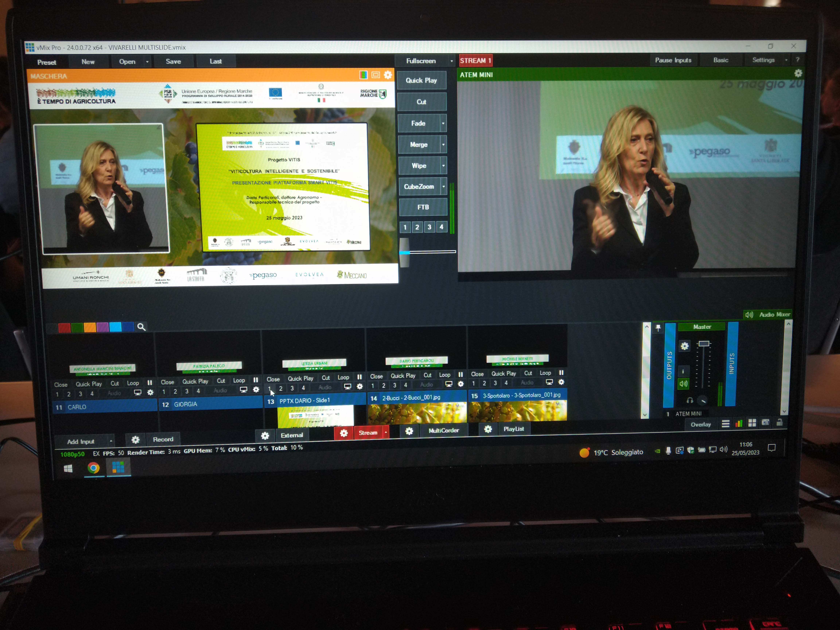Expand the Wipe transition dropdown
This screenshot has height=630, width=840.
443,166
